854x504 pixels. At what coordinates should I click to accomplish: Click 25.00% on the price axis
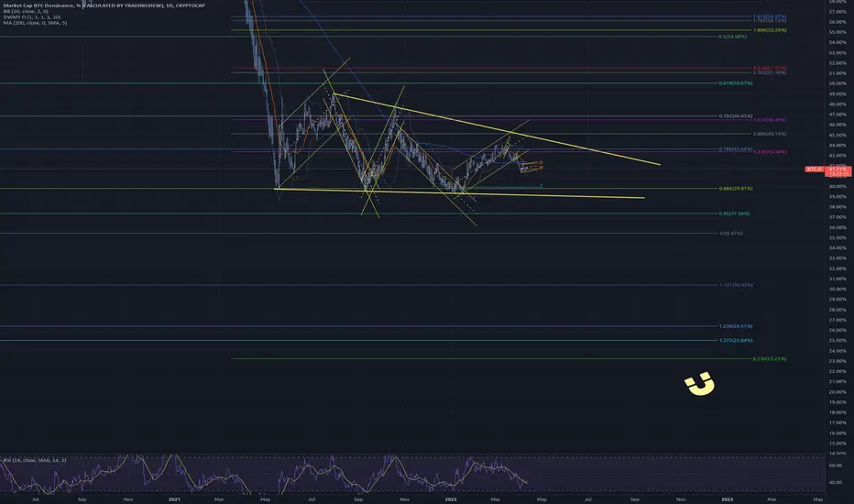coord(838,341)
